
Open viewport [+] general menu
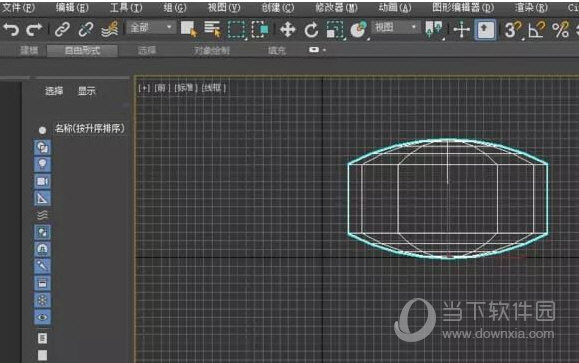(144, 88)
